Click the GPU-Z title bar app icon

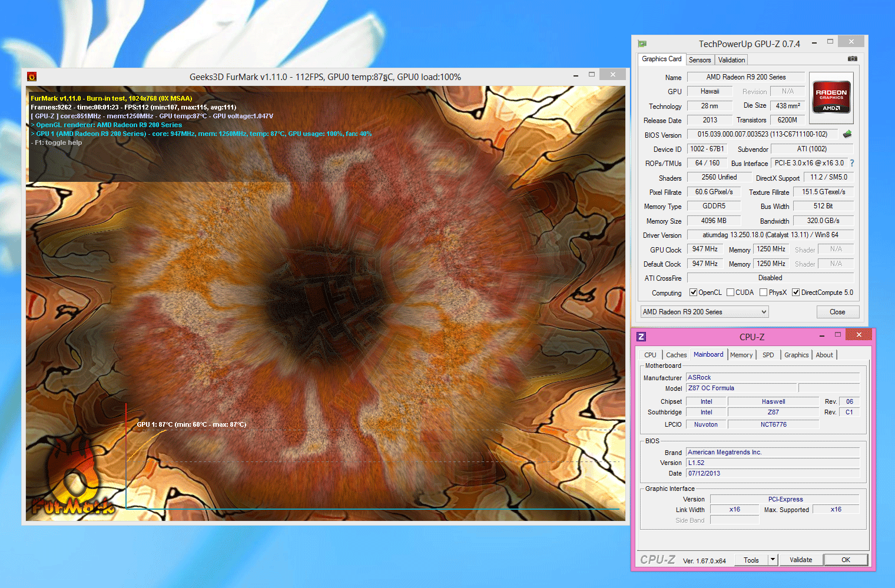pyautogui.click(x=642, y=44)
